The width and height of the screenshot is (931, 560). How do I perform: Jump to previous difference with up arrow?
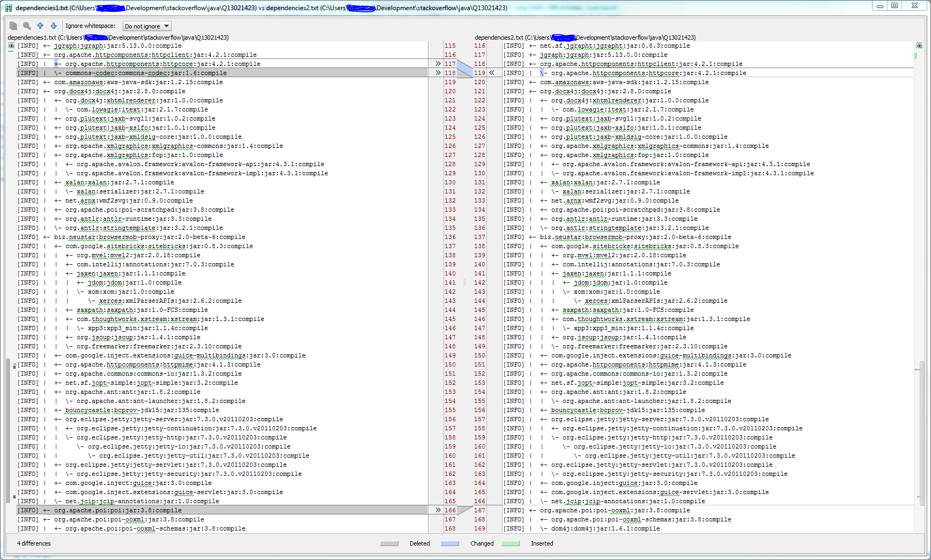(x=40, y=26)
